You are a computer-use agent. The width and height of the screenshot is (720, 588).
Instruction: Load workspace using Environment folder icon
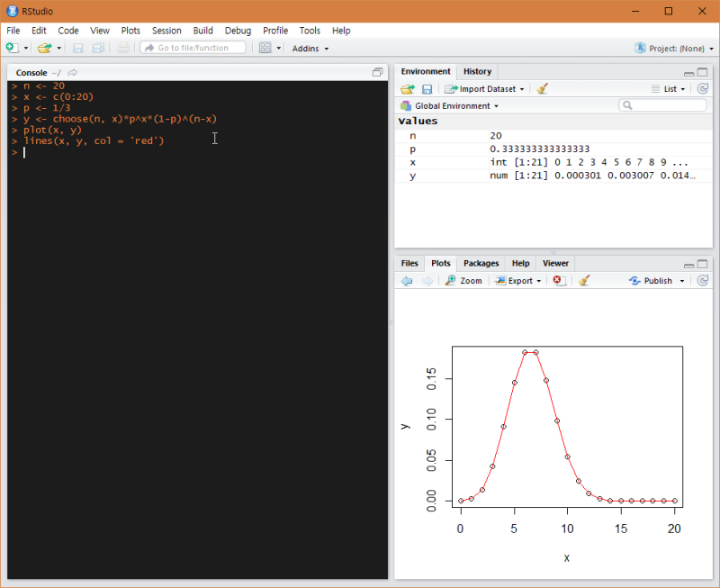pyautogui.click(x=408, y=89)
